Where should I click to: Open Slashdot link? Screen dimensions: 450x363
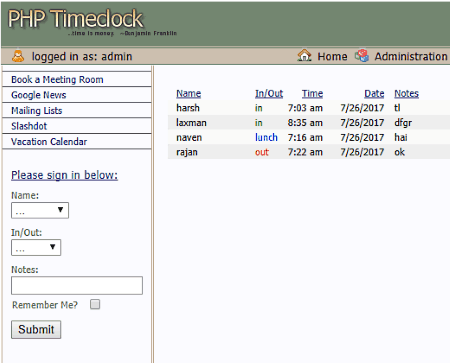click(29, 126)
